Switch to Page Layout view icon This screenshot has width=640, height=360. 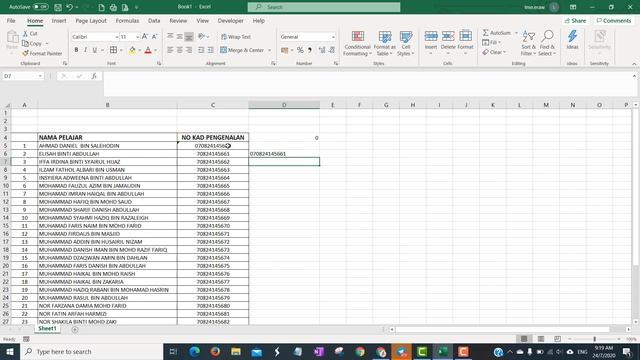coord(541,339)
